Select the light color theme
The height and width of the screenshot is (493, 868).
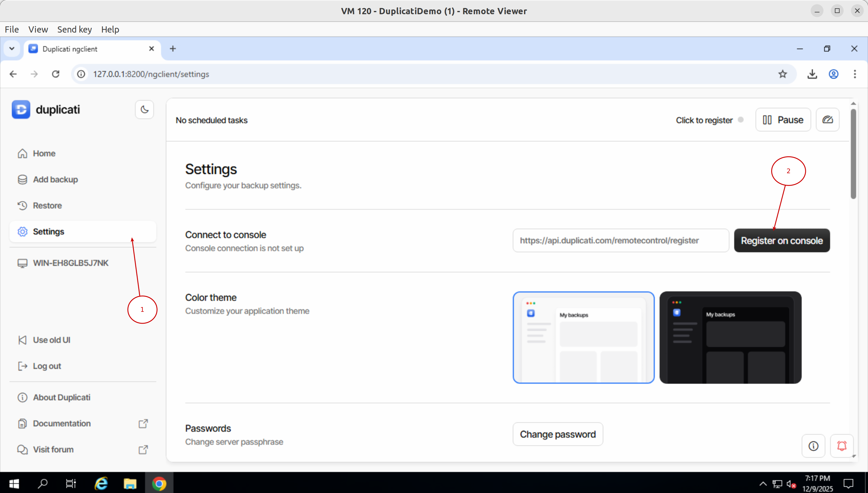[583, 337]
